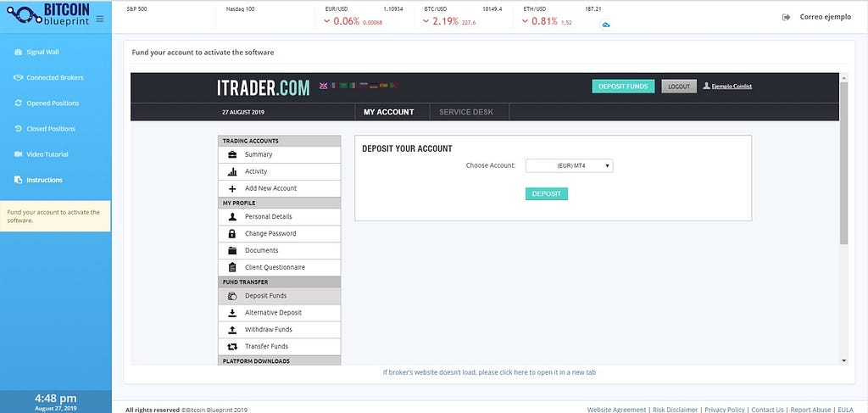Screen dimensions: 868x413
Task: Click the scrollbar down arrow in broker frame
Action: tap(843, 361)
